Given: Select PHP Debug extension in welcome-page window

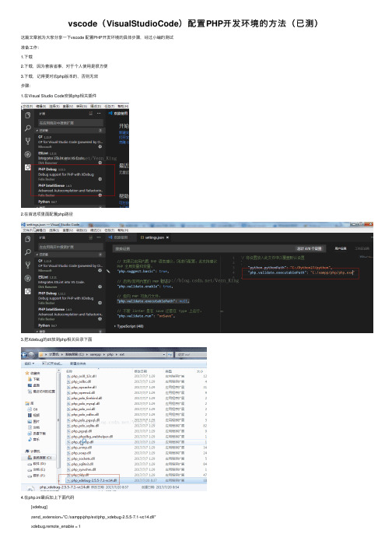Looking at the screenshot, I should pyautogui.click(x=70, y=174).
